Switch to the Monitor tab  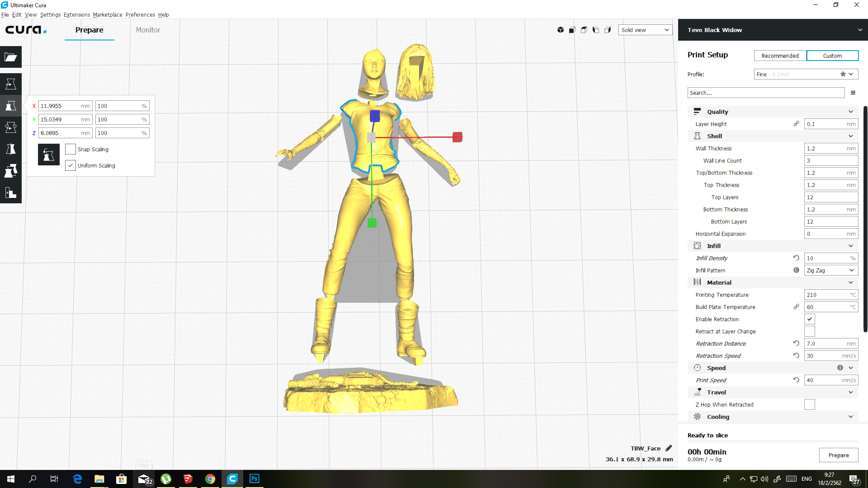click(148, 30)
